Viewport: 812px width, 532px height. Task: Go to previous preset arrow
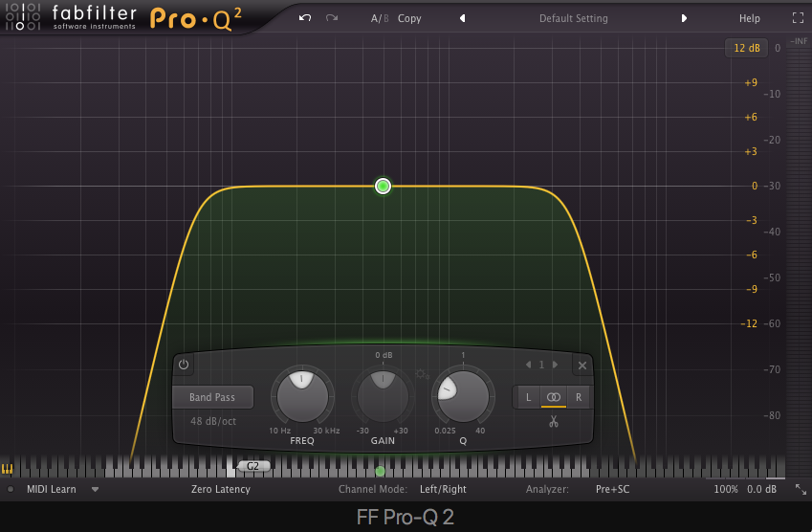463,18
